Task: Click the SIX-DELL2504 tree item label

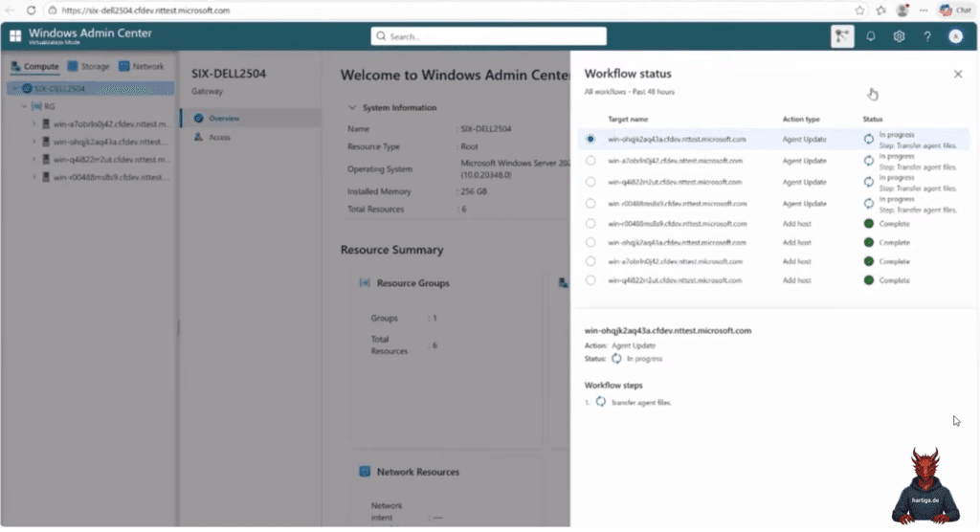Action: (x=60, y=89)
